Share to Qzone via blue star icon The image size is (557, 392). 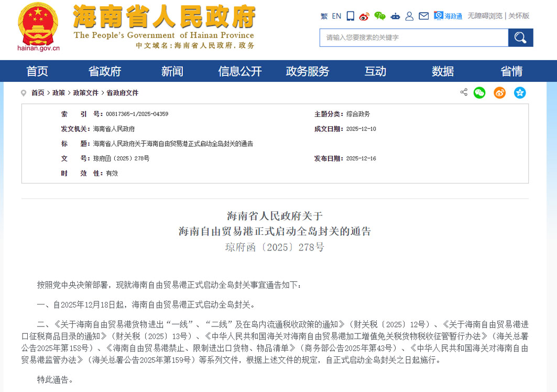(x=519, y=93)
